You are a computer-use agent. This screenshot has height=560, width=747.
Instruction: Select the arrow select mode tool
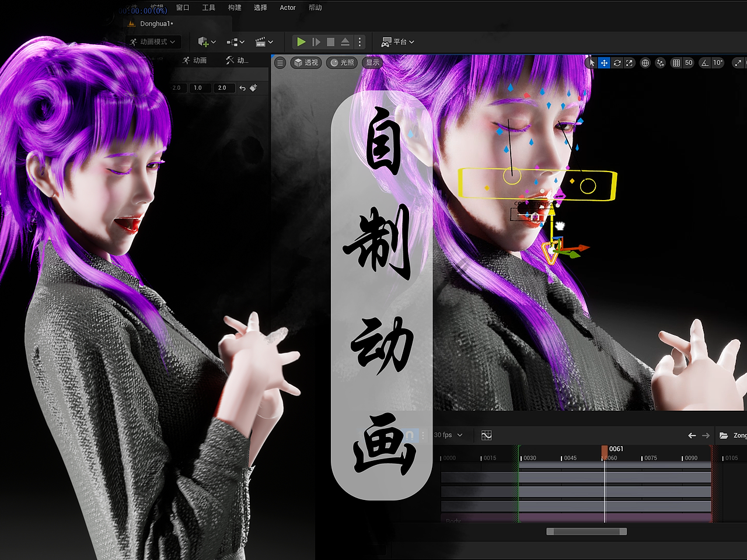(x=592, y=62)
